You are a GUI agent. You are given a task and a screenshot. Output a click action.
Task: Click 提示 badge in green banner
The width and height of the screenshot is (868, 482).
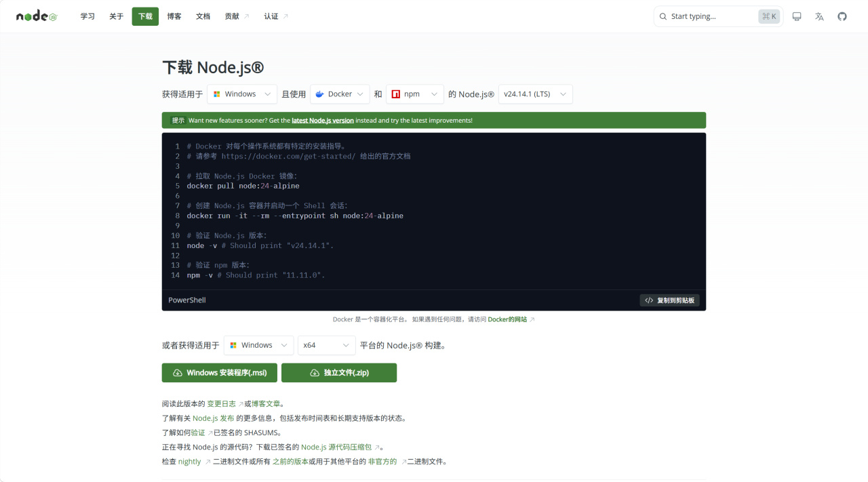point(178,120)
